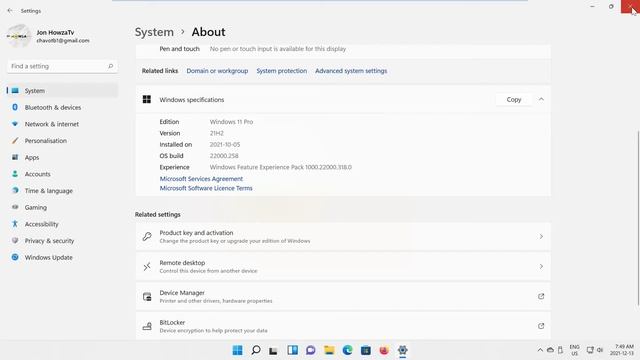Image resolution: width=640 pixels, height=360 pixels.
Task: Open Time & language settings
Action: 62,191
